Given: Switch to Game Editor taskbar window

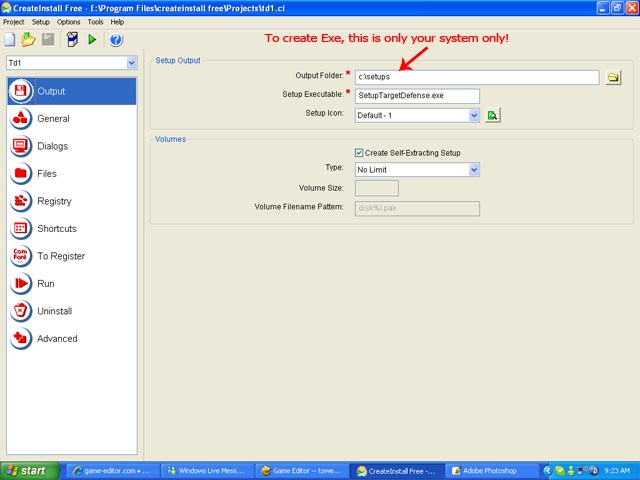Looking at the screenshot, I should [x=302, y=471].
